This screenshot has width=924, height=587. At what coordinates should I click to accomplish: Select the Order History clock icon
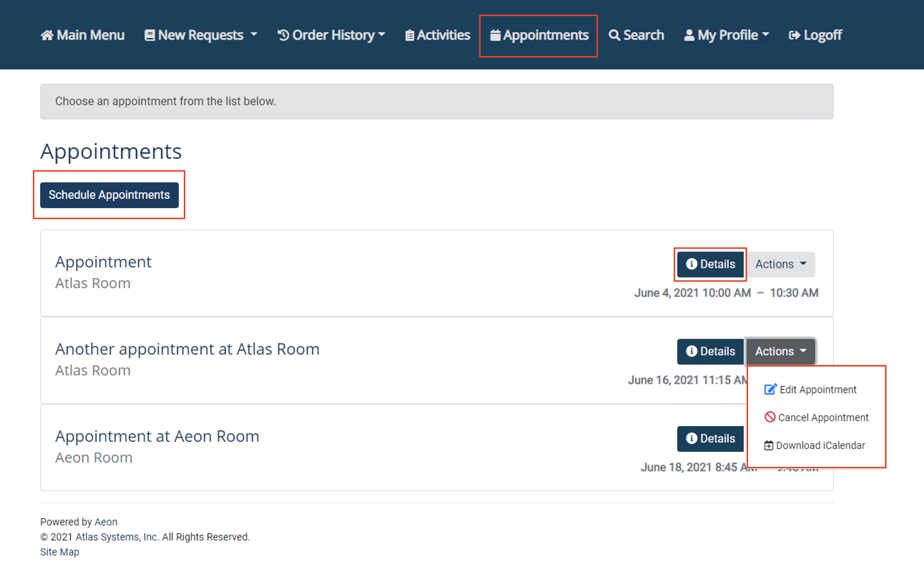283,35
